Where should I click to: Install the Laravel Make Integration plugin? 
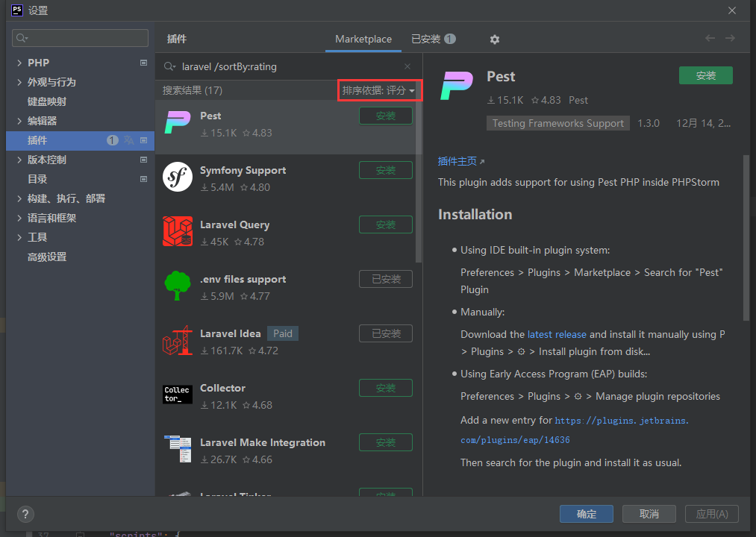(x=386, y=442)
